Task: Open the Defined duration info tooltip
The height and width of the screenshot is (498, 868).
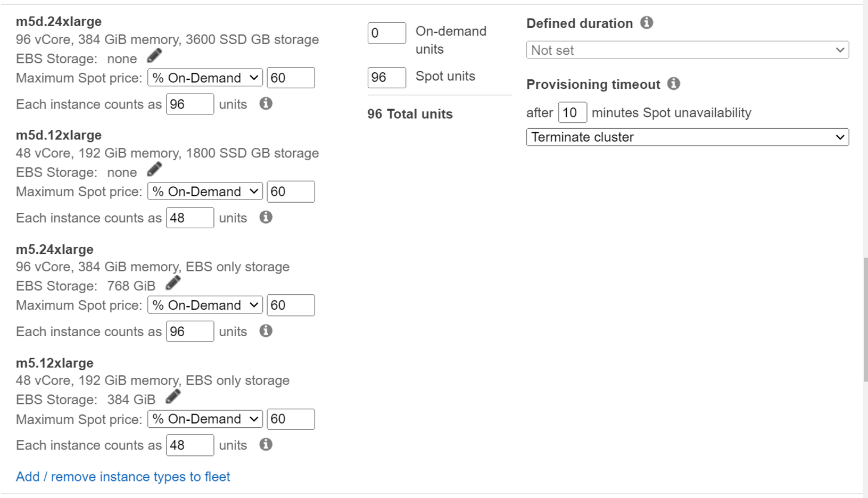Action: [x=647, y=23]
